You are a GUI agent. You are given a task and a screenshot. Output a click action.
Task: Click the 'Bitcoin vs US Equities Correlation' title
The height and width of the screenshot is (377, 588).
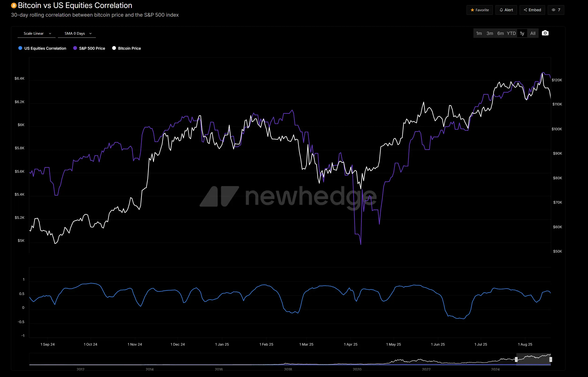tap(75, 5)
